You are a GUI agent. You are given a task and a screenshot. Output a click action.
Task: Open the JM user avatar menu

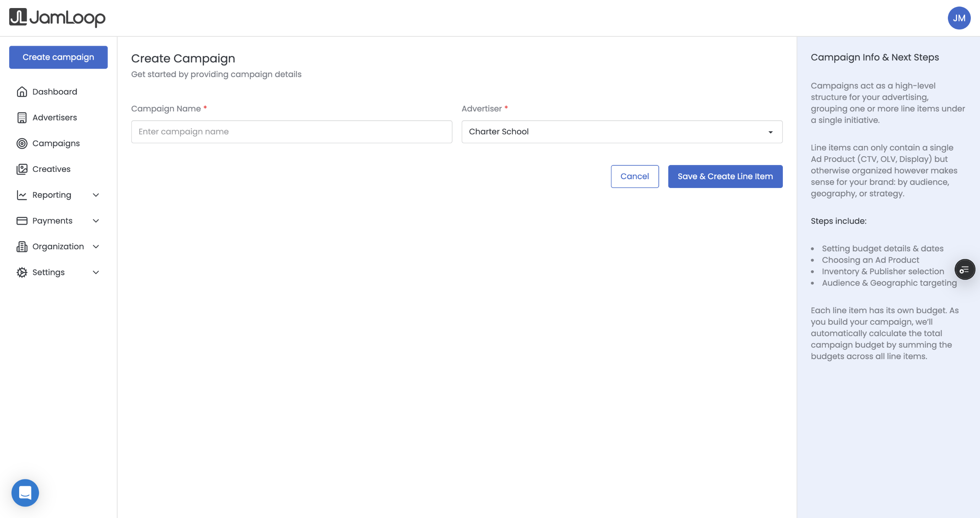click(959, 18)
